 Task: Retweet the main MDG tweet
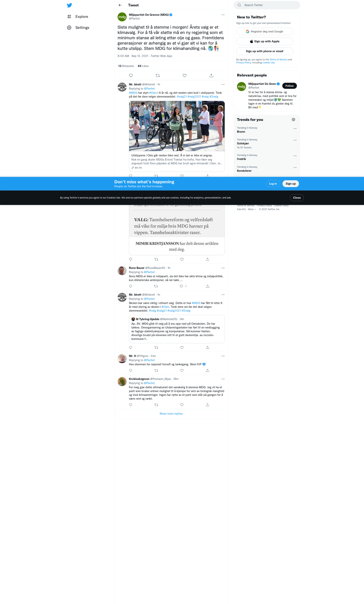158,76
